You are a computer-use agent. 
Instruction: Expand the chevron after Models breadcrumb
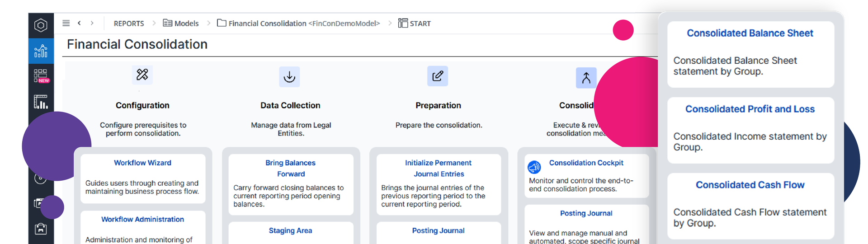coord(208,23)
